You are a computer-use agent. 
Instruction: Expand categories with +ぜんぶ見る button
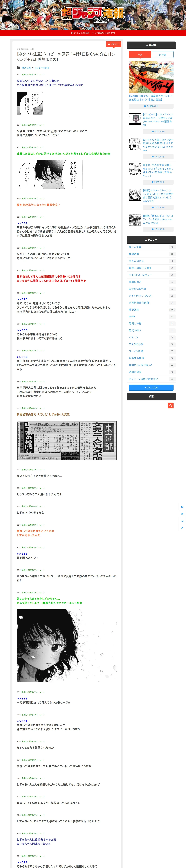[x=151, y=388]
